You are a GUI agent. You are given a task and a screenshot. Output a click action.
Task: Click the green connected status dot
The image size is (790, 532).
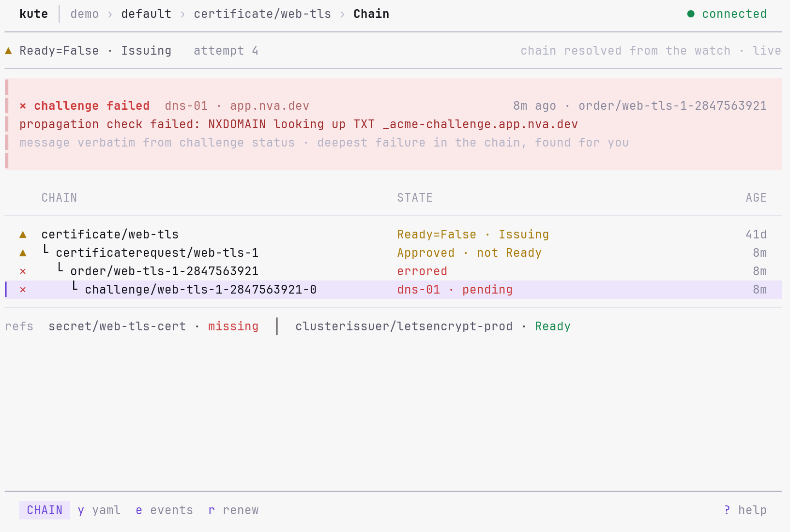click(691, 14)
